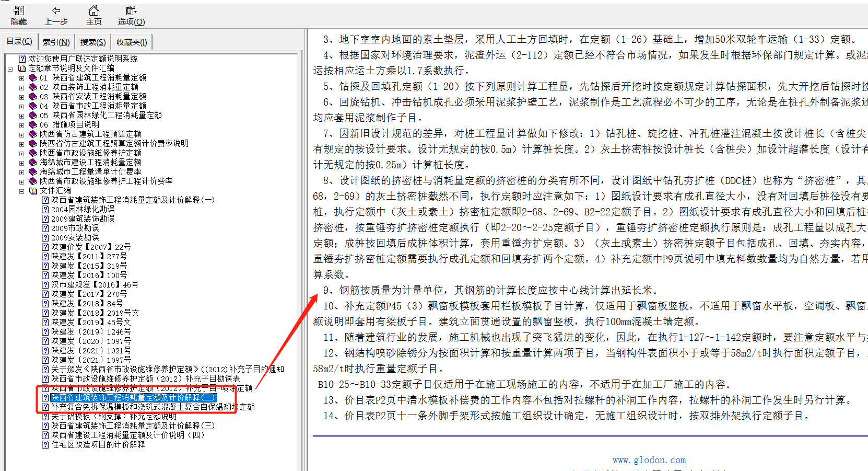868x471 pixels.
Task: Click the book icon of 03 陕西省安装工程消耗量定额
Action: click(33, 96)
